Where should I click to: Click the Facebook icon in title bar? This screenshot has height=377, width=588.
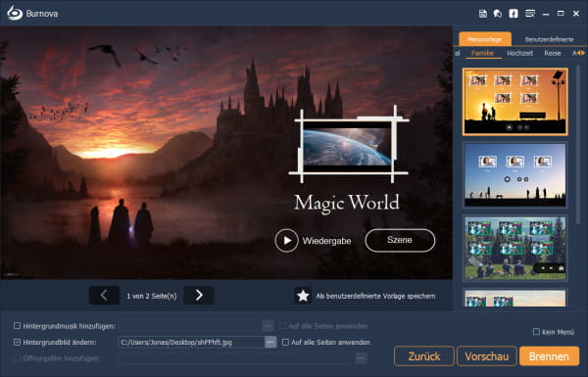514,14
